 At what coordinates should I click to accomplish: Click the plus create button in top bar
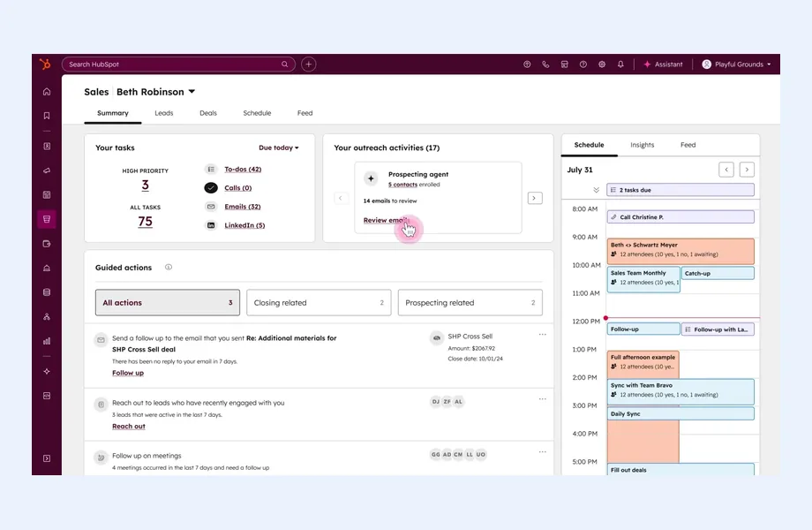(309, 64)
